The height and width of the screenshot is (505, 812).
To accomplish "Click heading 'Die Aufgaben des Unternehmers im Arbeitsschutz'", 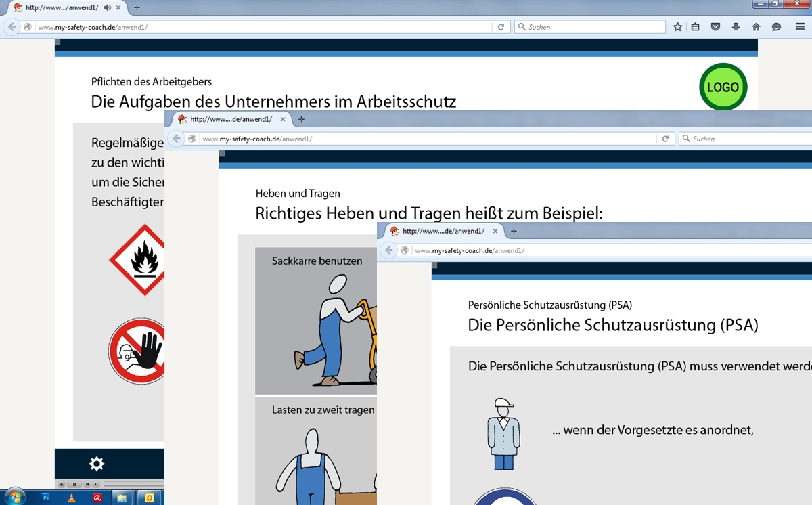I will coord(273,102).
